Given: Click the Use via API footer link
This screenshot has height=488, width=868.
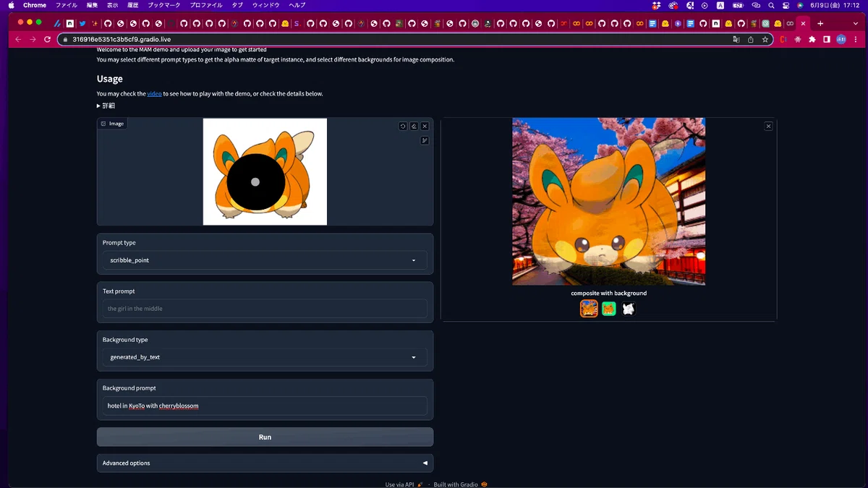Looking at the screenshot, I should [x=404, y=484].
